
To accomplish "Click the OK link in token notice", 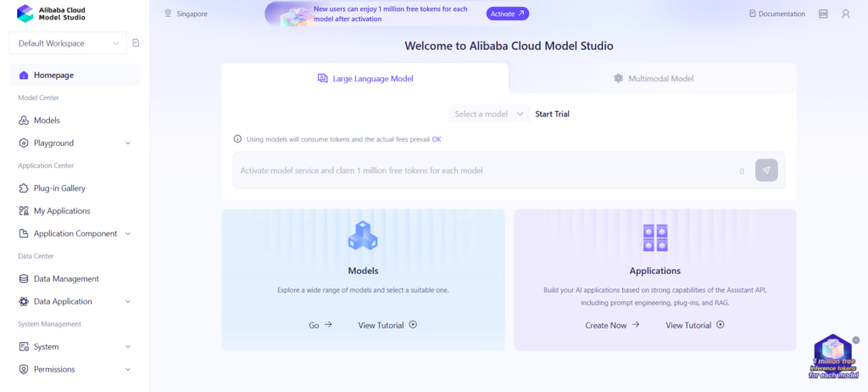I will click(x=437, y=139).
